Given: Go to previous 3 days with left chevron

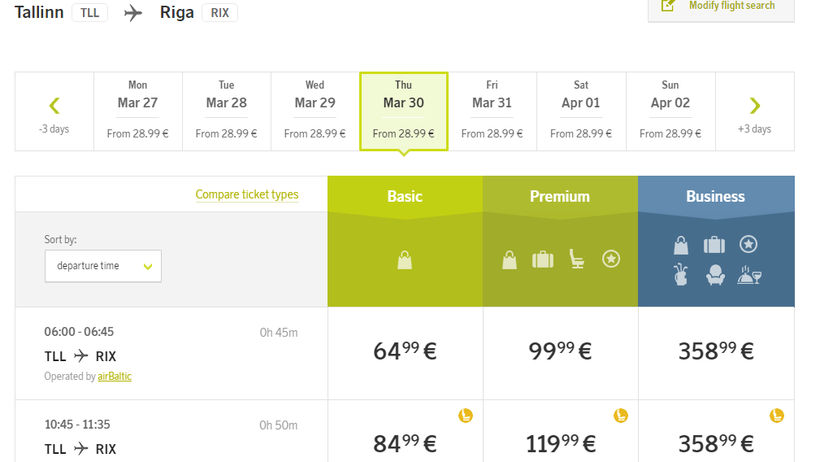Looking at the screenshot, I should pyautogui.click(x=54, y=105).
